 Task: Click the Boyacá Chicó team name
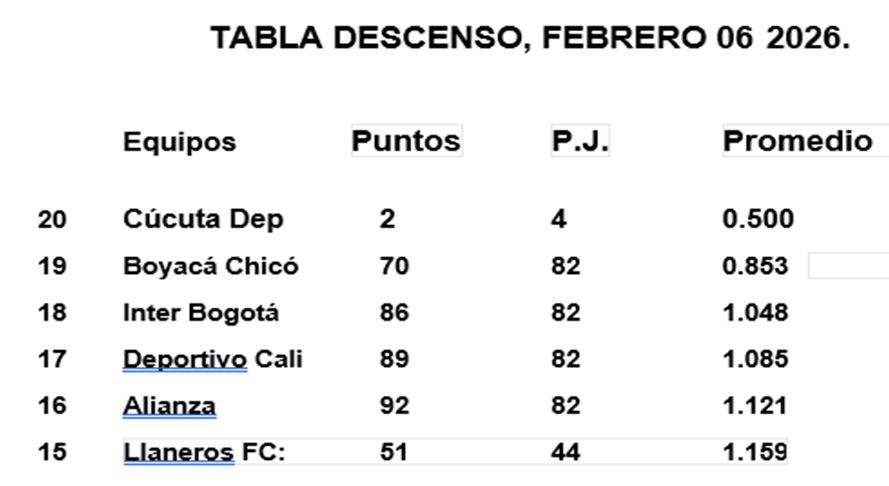pyautogui.click(x=210, y=266)
